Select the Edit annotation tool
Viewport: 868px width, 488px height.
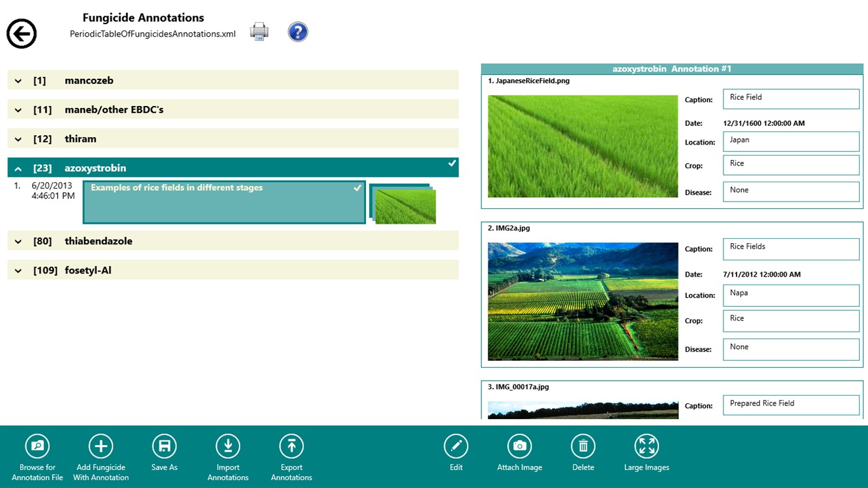(456, 446)
